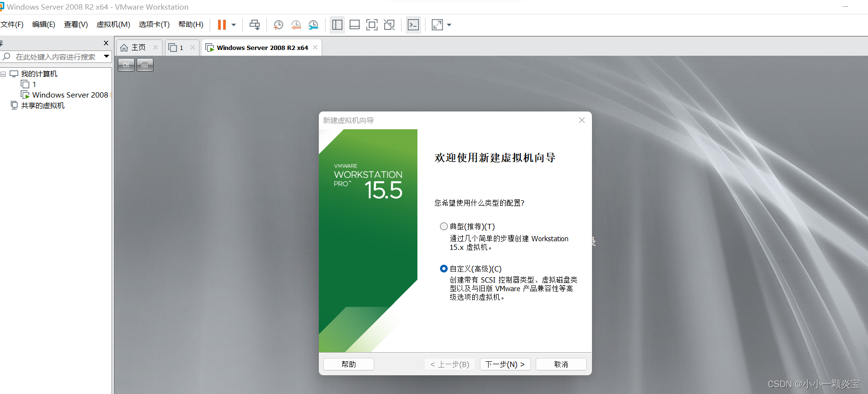Click the on-screen keyboard icon in guest
Viewport: 868px width, 394px height.
pyautogui.click(x=145, y=64)
